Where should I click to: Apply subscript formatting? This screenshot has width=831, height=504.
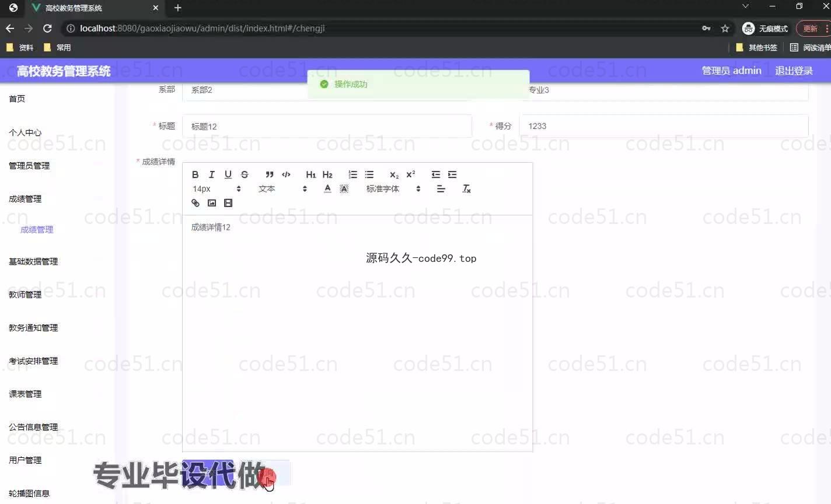tap(394, 174)
